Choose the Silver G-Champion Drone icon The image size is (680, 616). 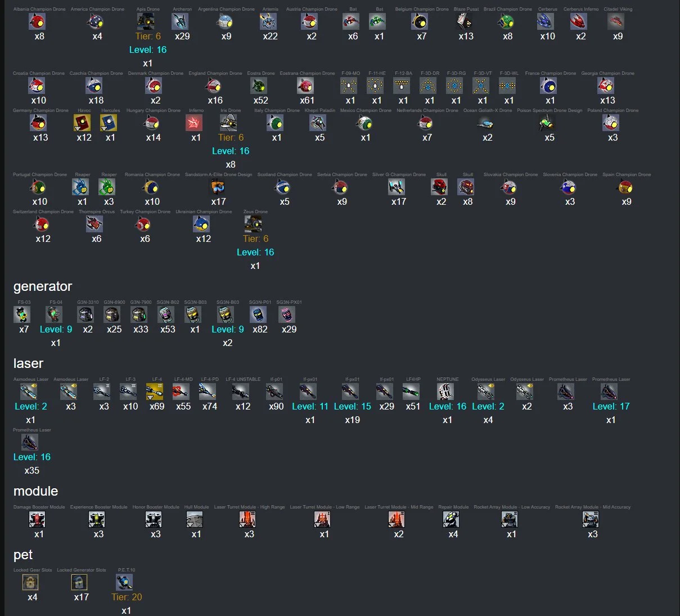click(x=397, y=187)
